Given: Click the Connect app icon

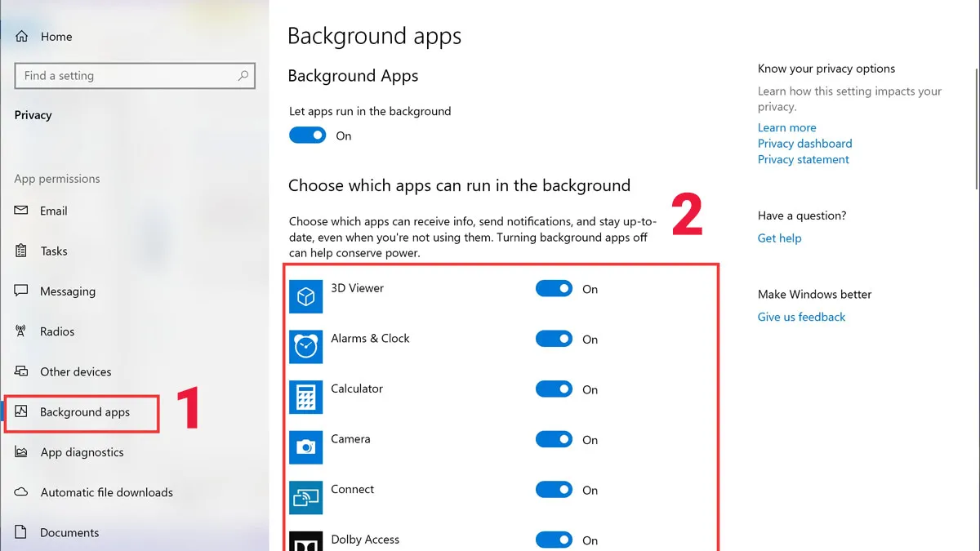Looking at the screenshot, I should 305,498.
